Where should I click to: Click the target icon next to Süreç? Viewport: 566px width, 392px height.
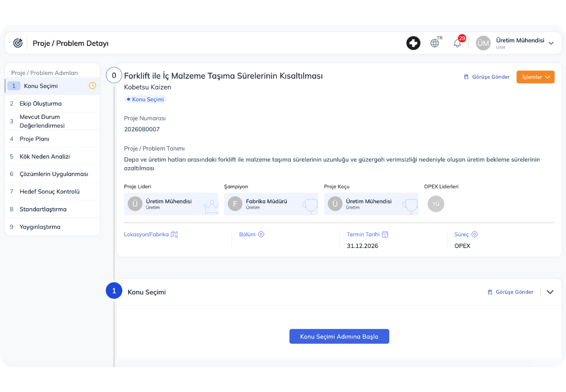[x=475, y=234]
